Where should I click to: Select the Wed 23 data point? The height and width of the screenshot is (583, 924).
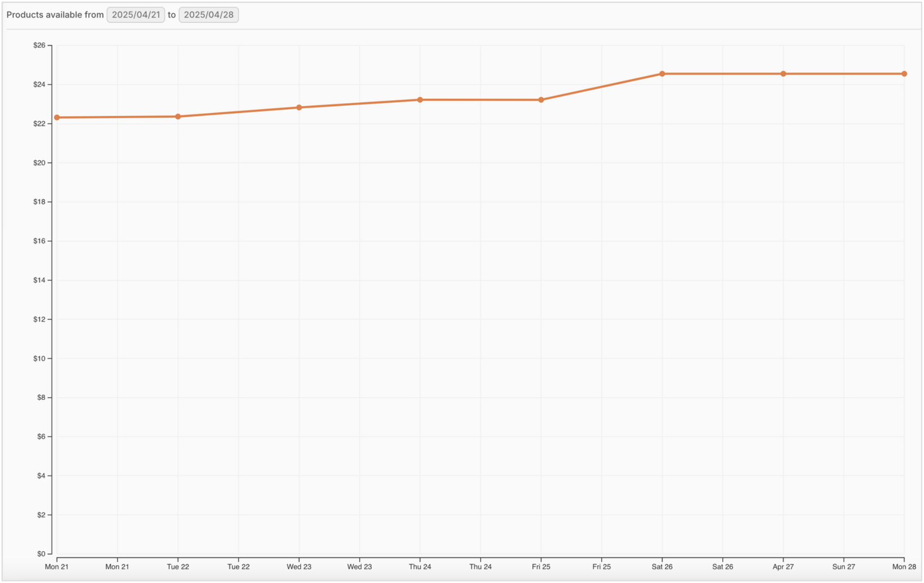pyautogui.click(x=299, y=107)
